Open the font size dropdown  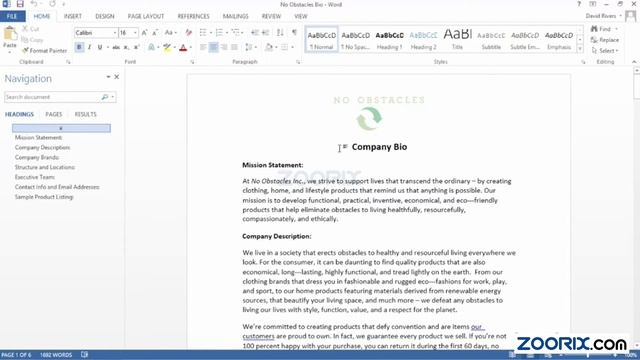tap(135, 33)
